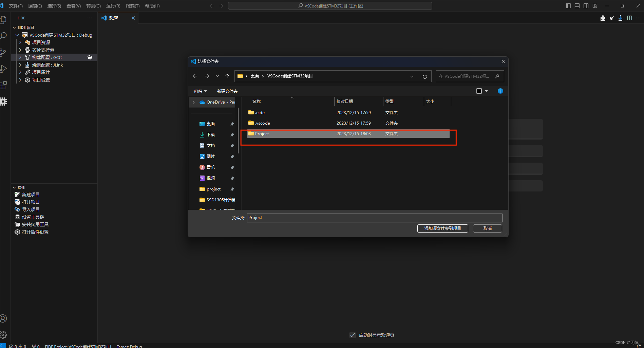
Task: Click 新建文件夹 button
Action: coord(227,91)
